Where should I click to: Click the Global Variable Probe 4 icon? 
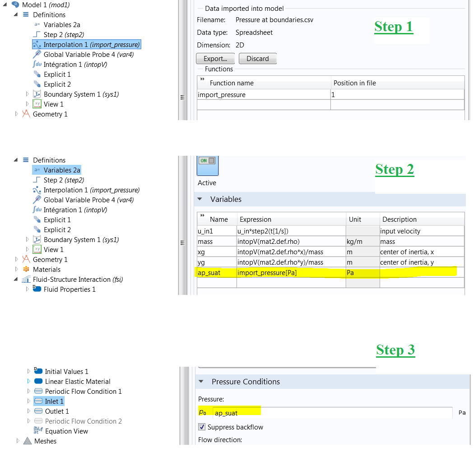point(37,55)
